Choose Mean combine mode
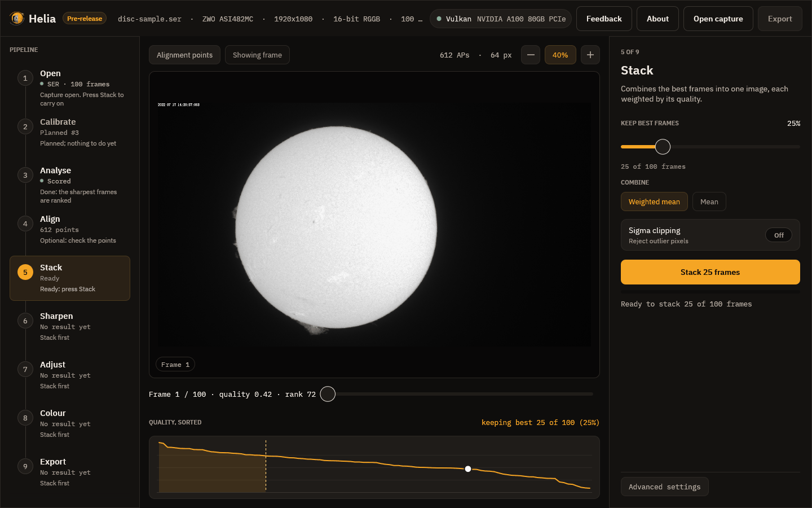This screenshot has height=508, width=812. (709, 202)
